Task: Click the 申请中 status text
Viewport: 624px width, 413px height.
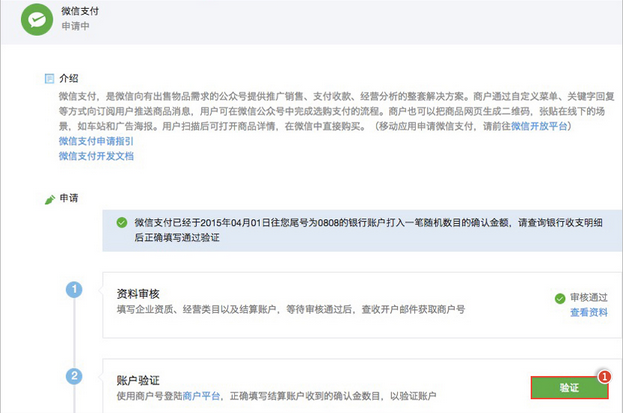Action: coord(75,26)
